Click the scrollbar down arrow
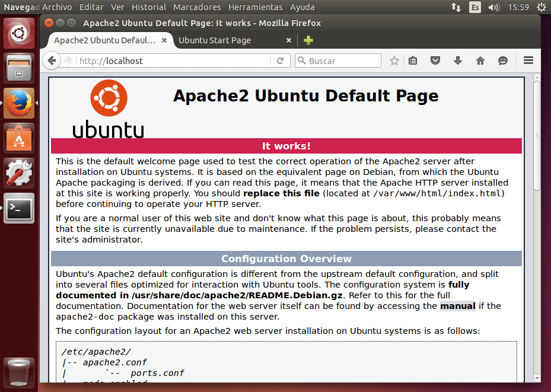Screen dimensions: 551x392 pyautogui.click(x=537, y=378)
